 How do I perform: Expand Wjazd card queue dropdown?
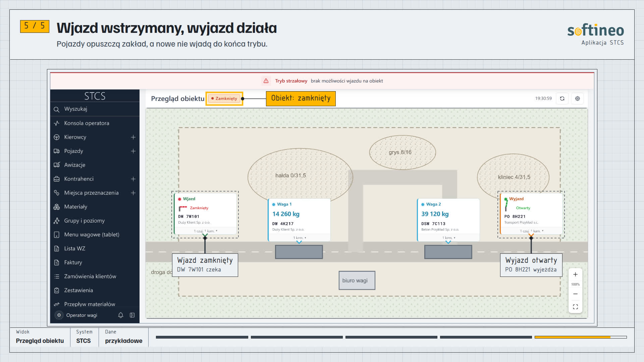coord(206,231)
